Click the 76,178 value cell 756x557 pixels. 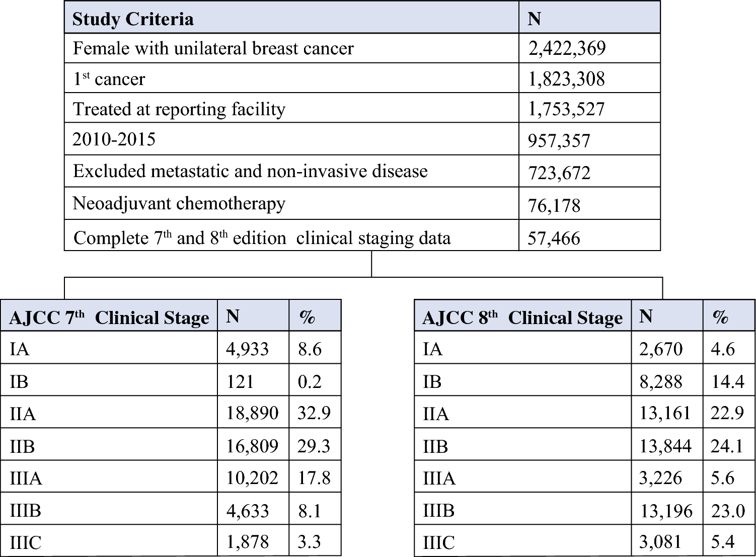point(554,205)
